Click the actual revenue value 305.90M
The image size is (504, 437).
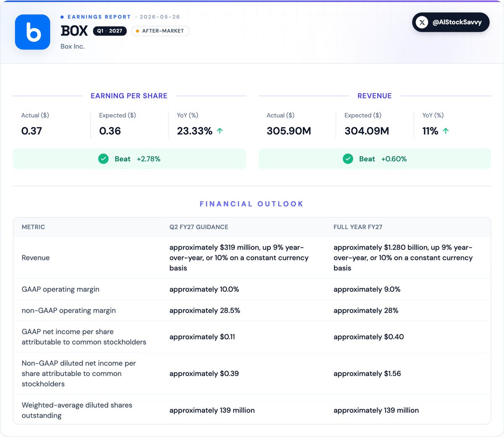289,131
